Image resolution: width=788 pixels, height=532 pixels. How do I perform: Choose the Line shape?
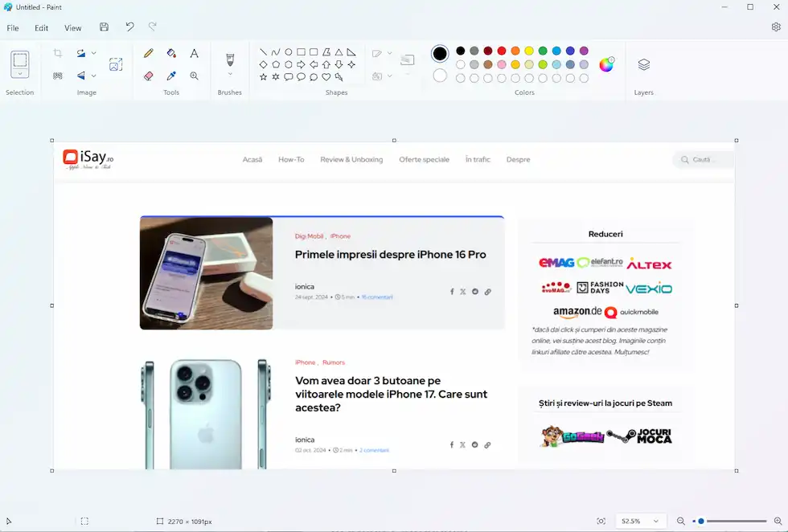264,51
